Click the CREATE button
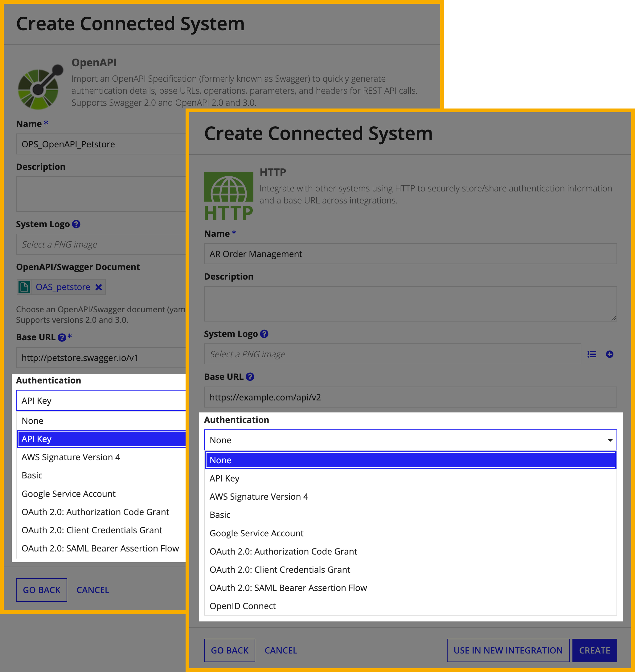 597,650
